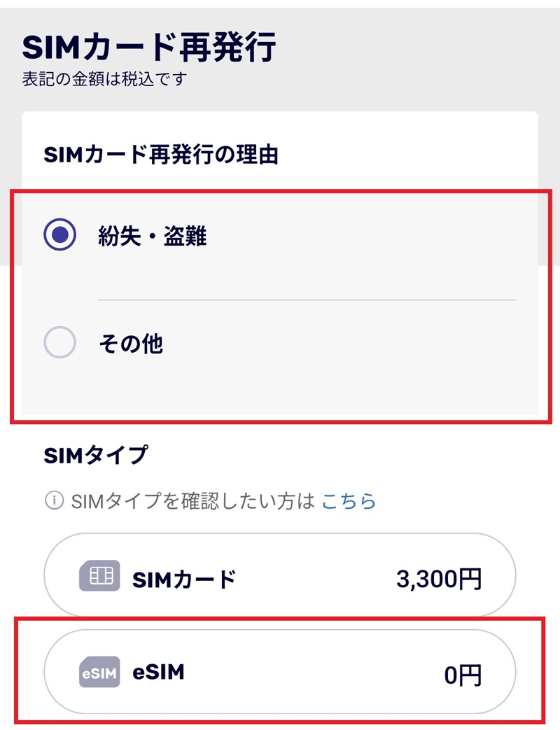Click the SIMカード再発行の理由 section title

click(161, 155)
